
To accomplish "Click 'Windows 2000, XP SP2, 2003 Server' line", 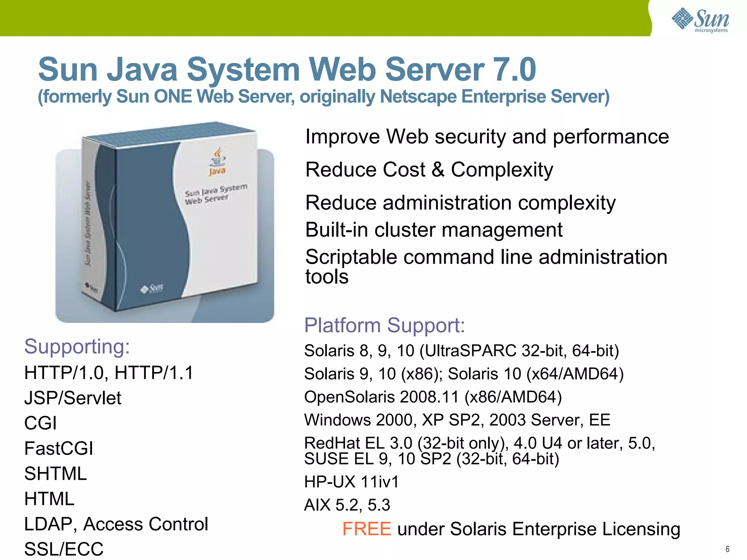I will [x=457, y=420].
